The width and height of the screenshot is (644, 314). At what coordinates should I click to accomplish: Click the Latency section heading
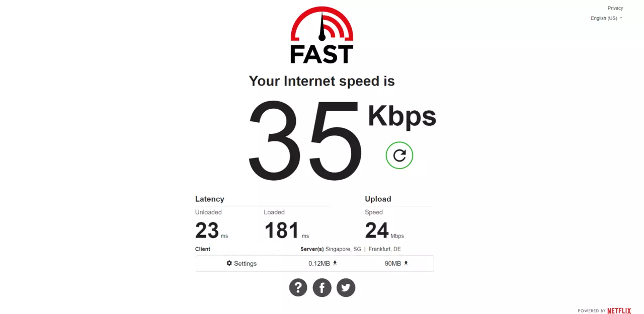click(x=210, y=199)
